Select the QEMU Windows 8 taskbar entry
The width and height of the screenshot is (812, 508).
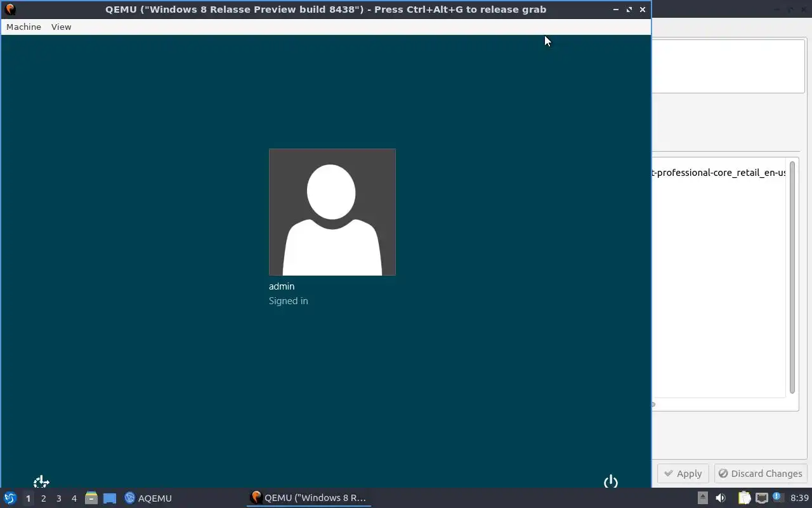coord(309,498)
